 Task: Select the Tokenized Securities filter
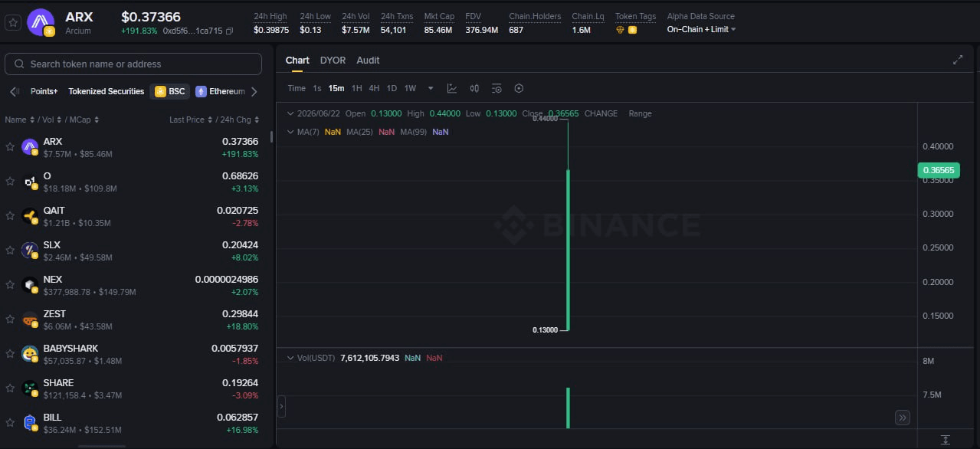tap(106, 91)
